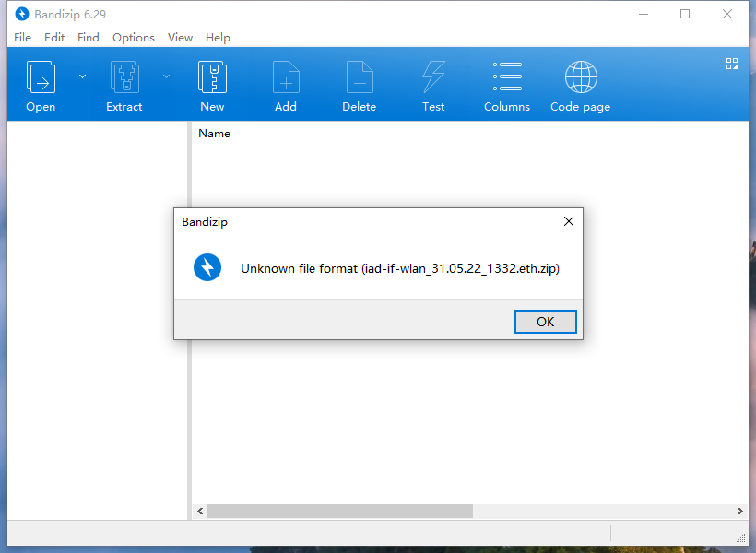
Task: Open the Options menu
Action: pos(134,38)
